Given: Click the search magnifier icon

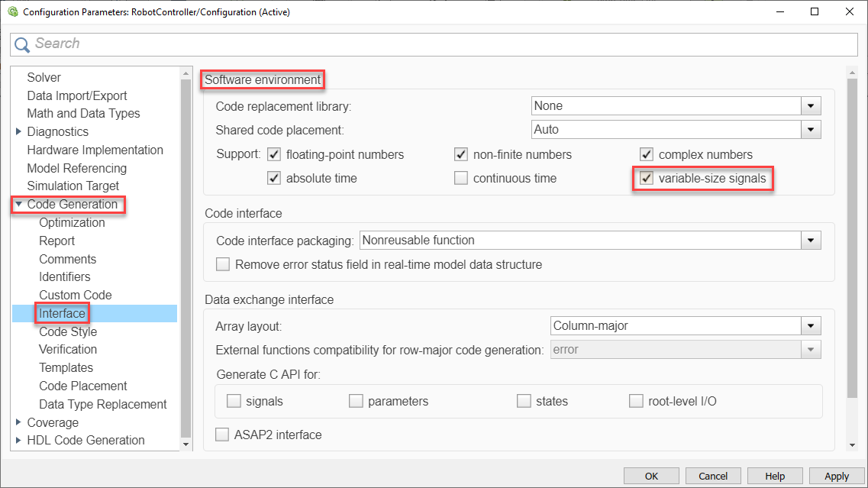Looking at the screenshot, I should (23, 44).
